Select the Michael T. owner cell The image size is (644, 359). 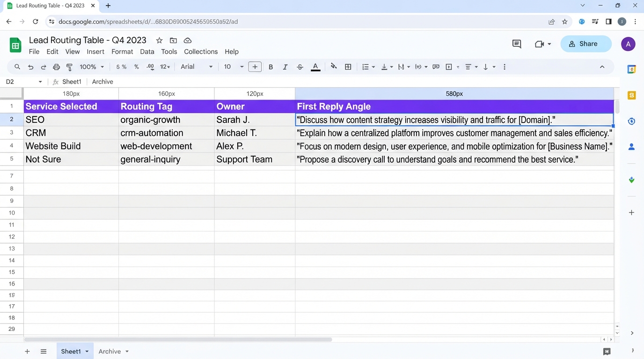pyautogui.click(x=255, y=133)
